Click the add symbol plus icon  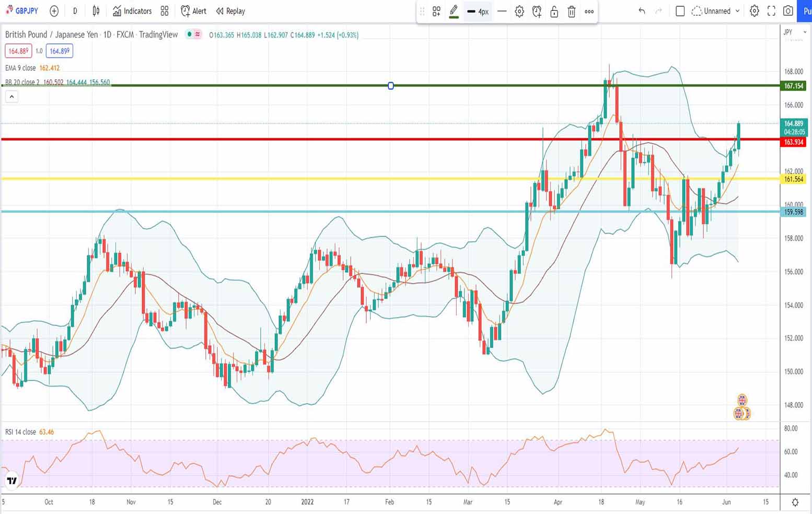[54, 11]
